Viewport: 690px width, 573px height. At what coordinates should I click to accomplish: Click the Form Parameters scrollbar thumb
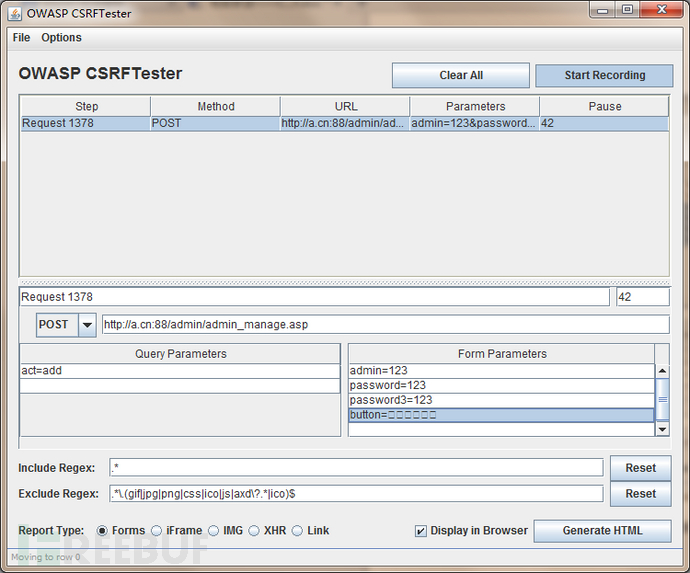tap(662, 400)
